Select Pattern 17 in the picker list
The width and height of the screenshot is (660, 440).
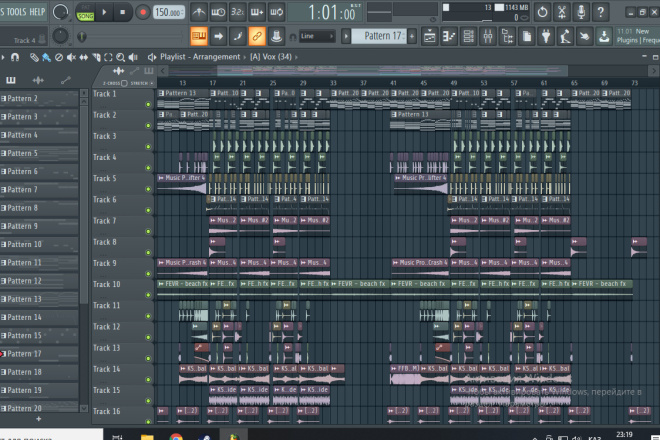39,354
